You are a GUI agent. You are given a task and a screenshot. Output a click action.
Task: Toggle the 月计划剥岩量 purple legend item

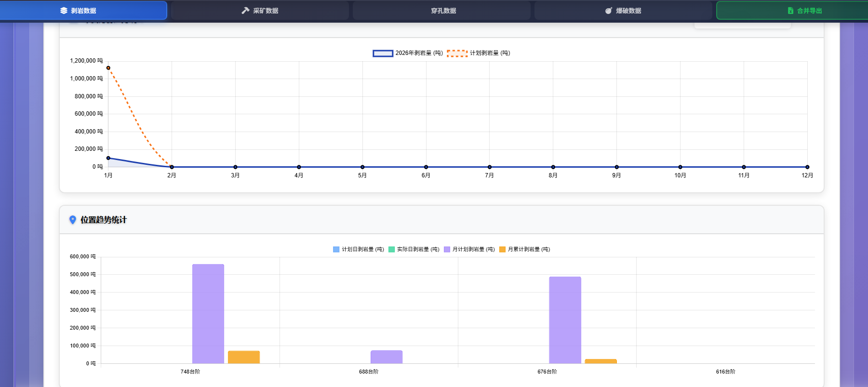[447, 250]
